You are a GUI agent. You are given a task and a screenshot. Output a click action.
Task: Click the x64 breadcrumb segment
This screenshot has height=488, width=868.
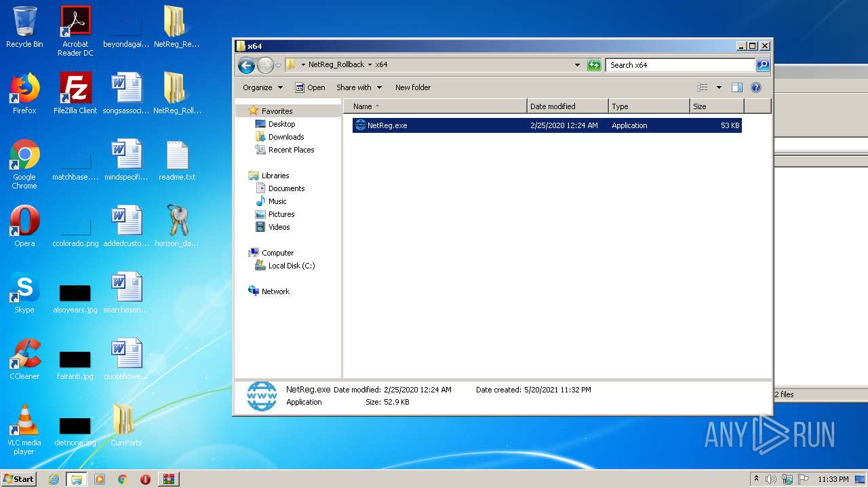tap(381, 65)
